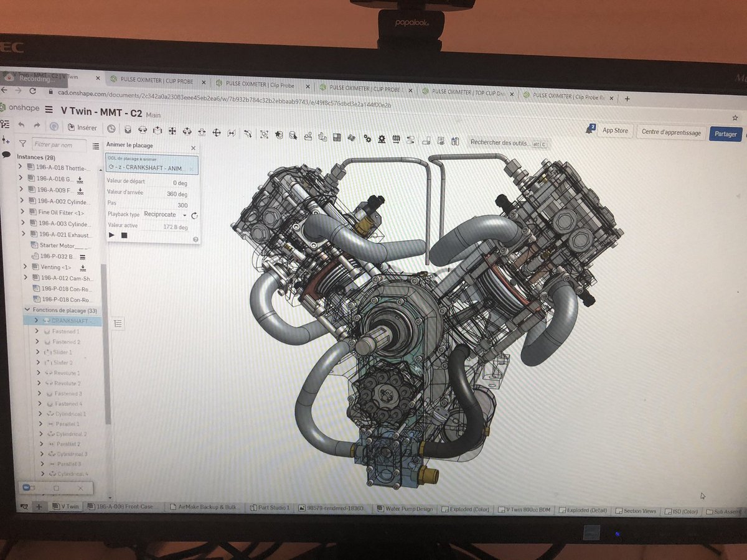Click the Rechercher des outils search box
This screenshot has height=560, width=747.
point(507,142)
